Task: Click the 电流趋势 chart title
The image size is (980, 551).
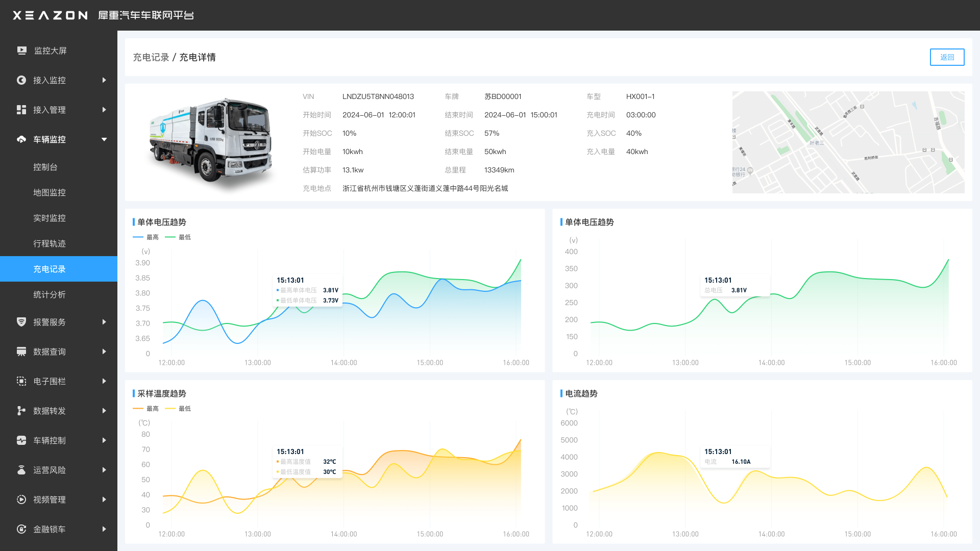Action: [x=581, y=393]
